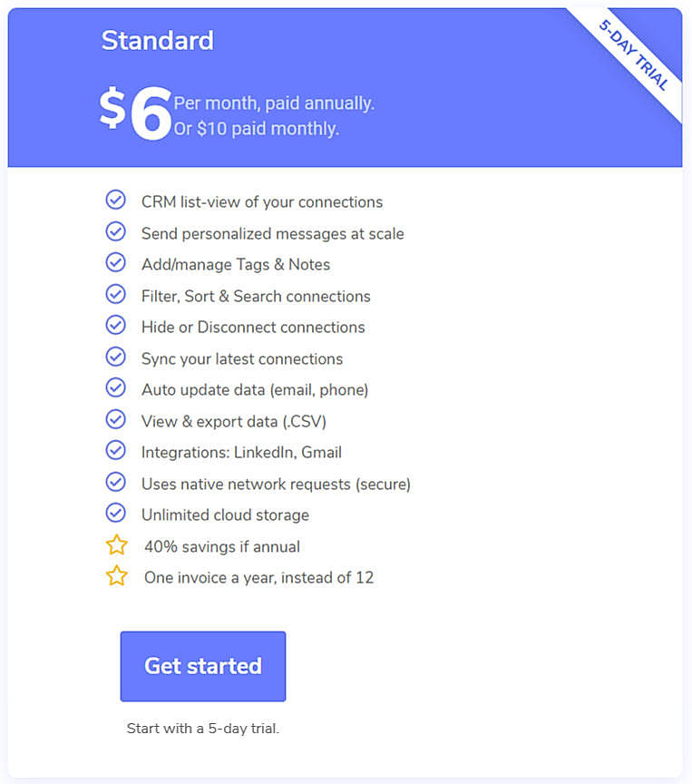Screen dimensions: 692x784
Task: Click the checkmark beside Unlimited cloud storage
Action: point(116,513)
